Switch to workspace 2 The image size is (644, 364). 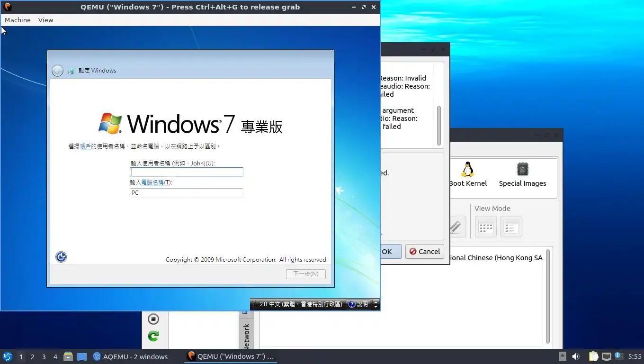[32, 357]
